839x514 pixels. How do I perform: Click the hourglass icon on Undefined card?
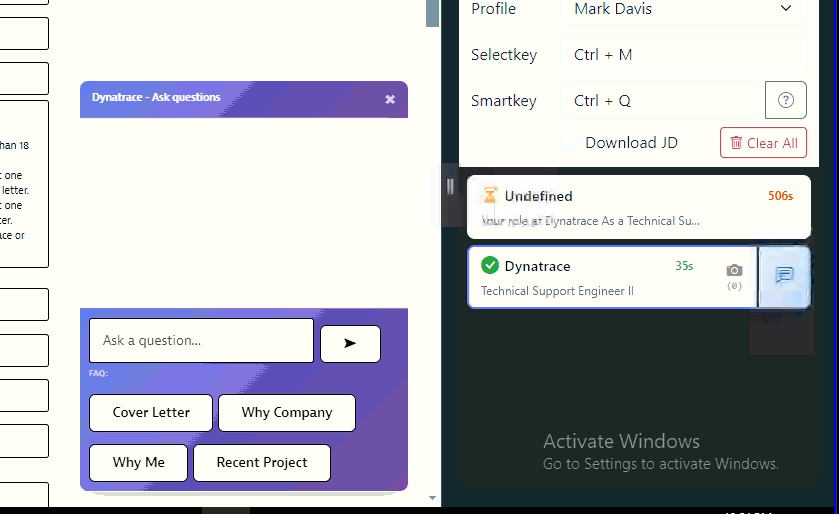click(x=490, y=196)
